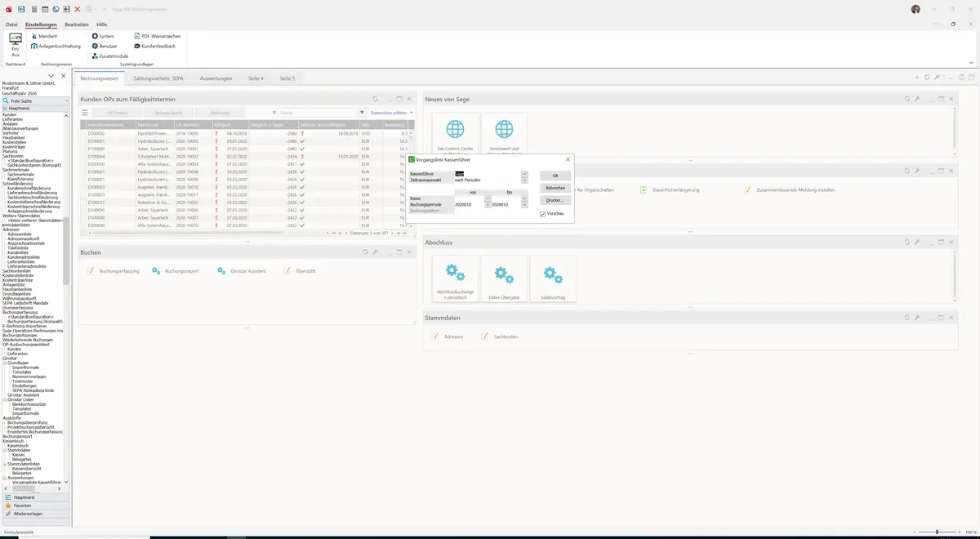Open the calendar icon in title bar
The height and width of the screenshot is (539, 980).
pyautogui.click(x=44, y=8)
